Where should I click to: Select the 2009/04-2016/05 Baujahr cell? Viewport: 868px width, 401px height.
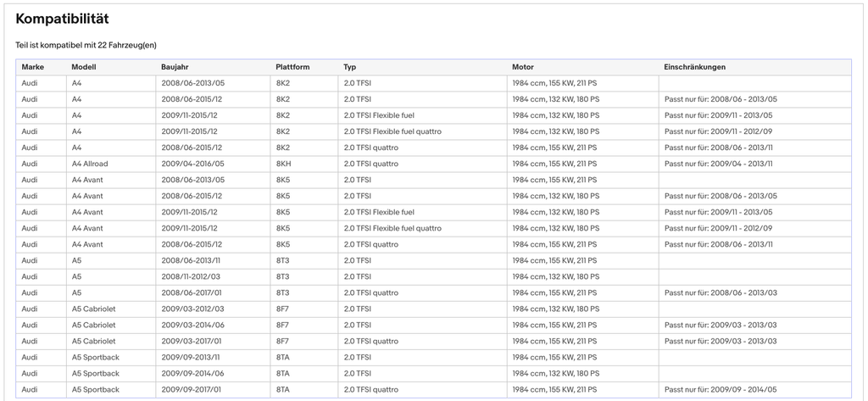click(x=213, y=164)
